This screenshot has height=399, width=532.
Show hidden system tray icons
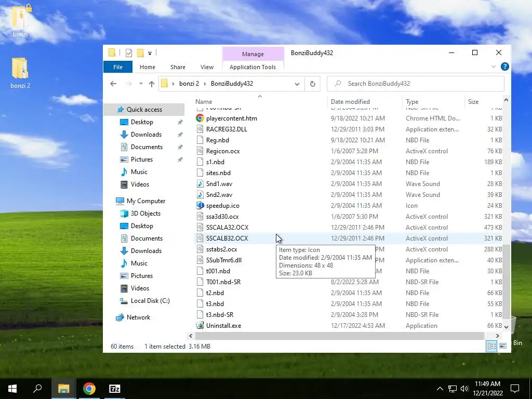(x=440, y=389)
